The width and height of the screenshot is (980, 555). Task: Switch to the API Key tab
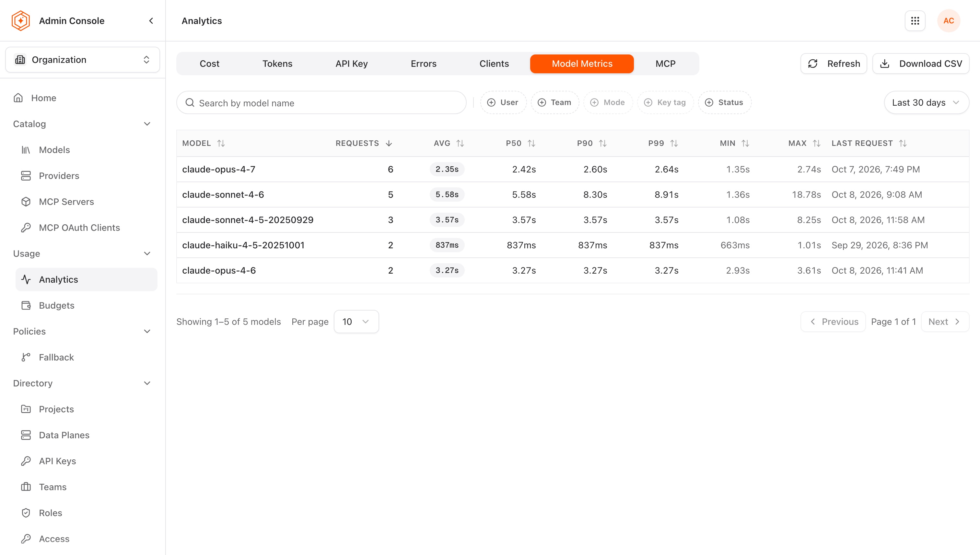[x=351, y=64]
